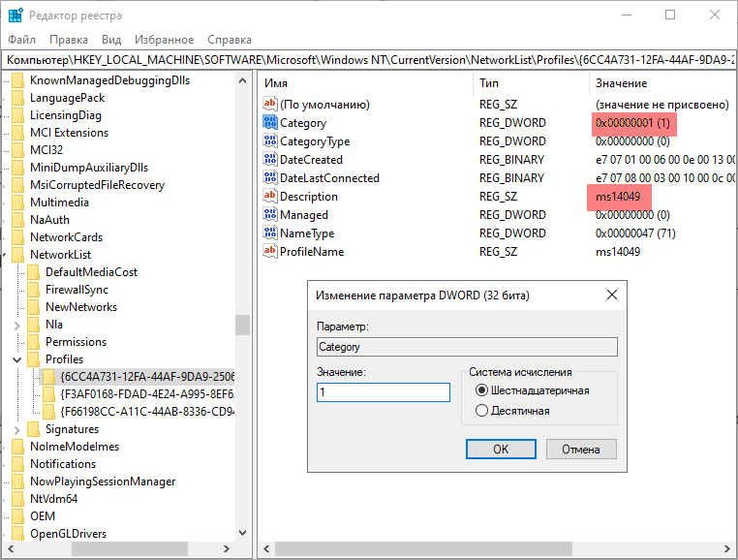Image resolution: width=738 pixels, height=560 pixels.
Task: Click the OpenGLDrivers folder icon
Action: click(x=17, y=534)
